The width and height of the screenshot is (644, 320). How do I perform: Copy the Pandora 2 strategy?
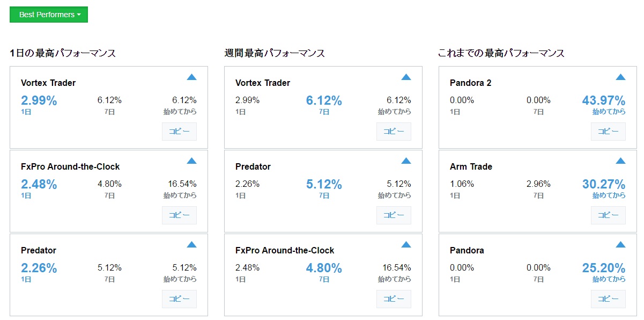[608, 132]
